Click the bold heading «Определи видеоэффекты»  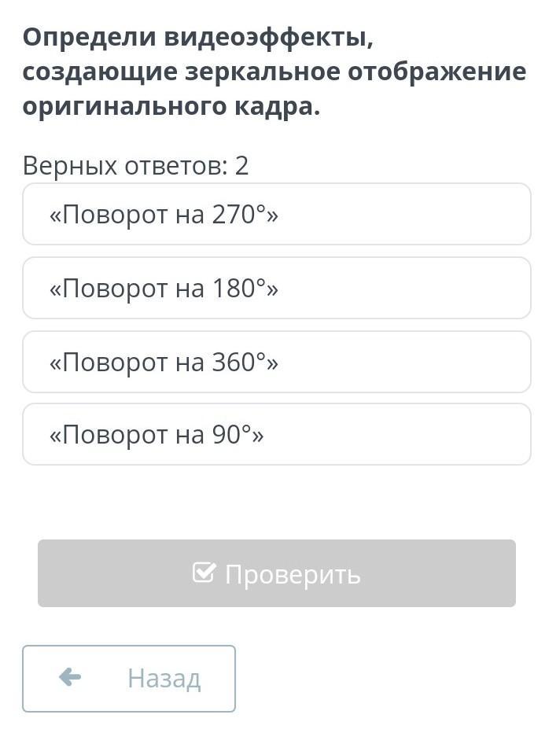click(x=197, y=36)
